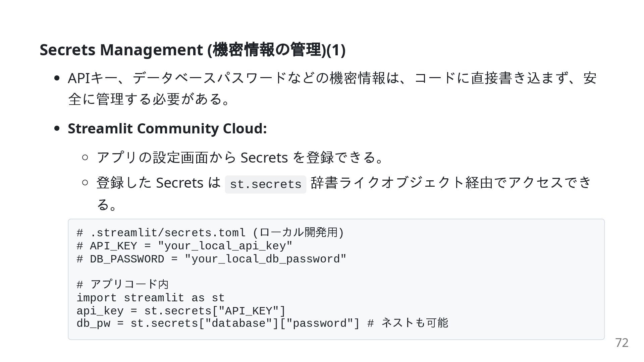Click the wrapped text "る。" above code block
This screenshot has width=644, height=362.
tap(106, 204)
